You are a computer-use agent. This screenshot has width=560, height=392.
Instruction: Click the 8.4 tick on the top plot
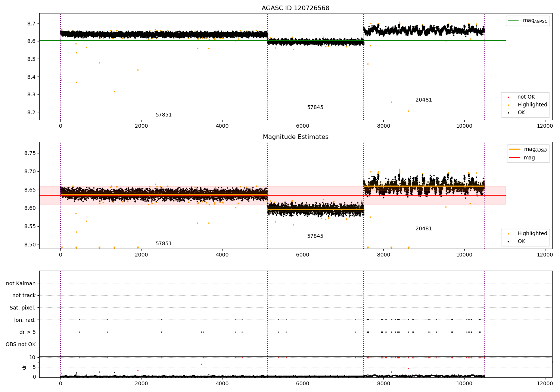31,77
